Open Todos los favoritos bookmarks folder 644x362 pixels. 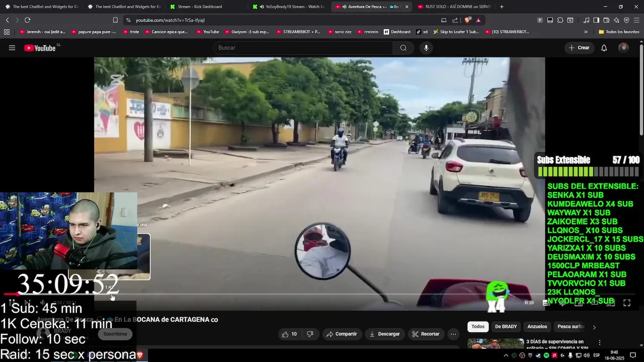[619, 32]
